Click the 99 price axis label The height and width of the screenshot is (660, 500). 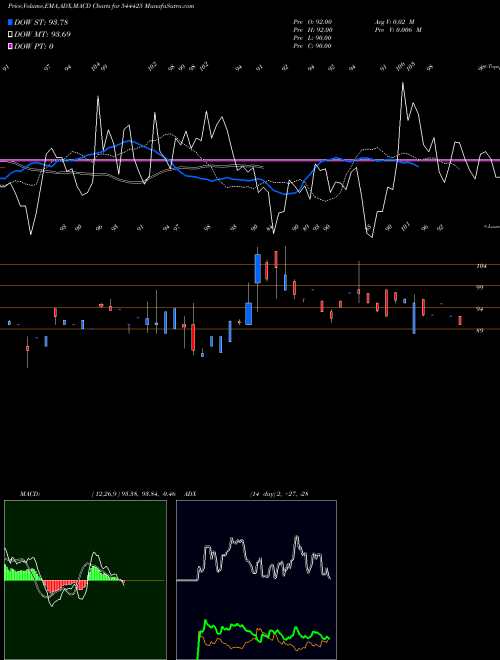coord(480,287)
